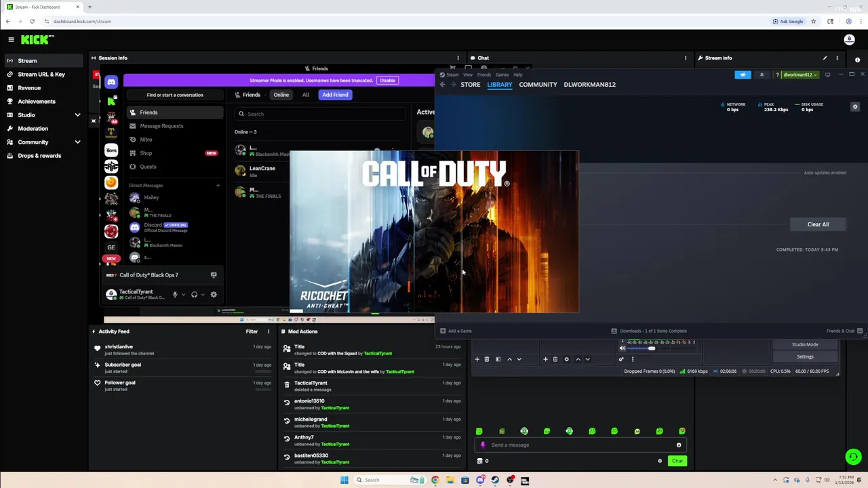Viewport: 868px width, 488px height.
Task: Click Add Friend in Discord
Action: 335,95
